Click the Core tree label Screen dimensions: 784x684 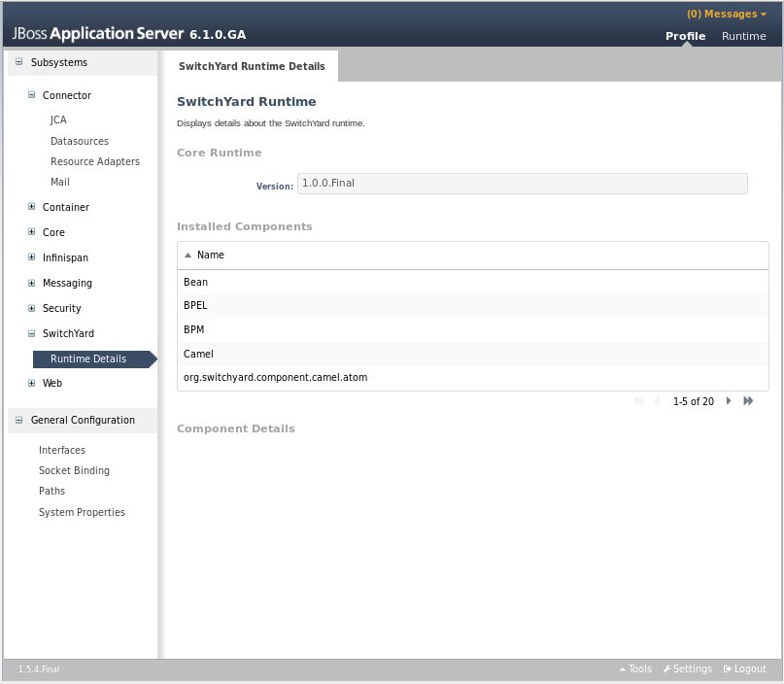pos(53,232)
